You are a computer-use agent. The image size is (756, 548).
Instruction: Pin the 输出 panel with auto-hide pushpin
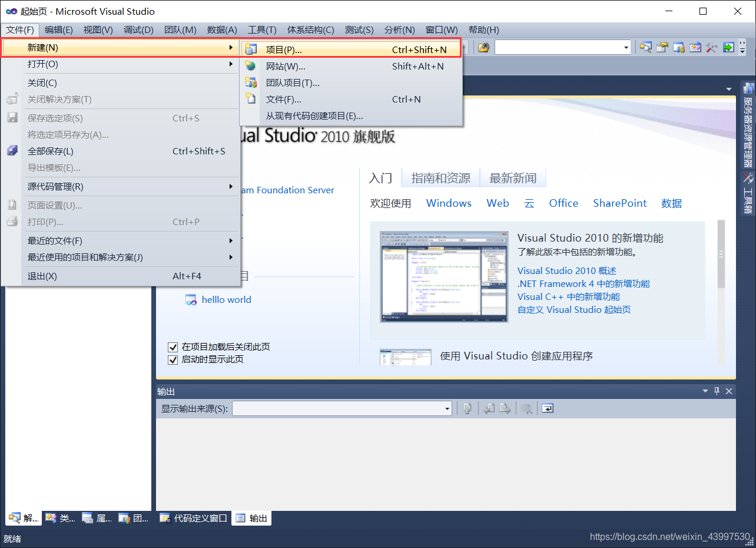[717, 391]
